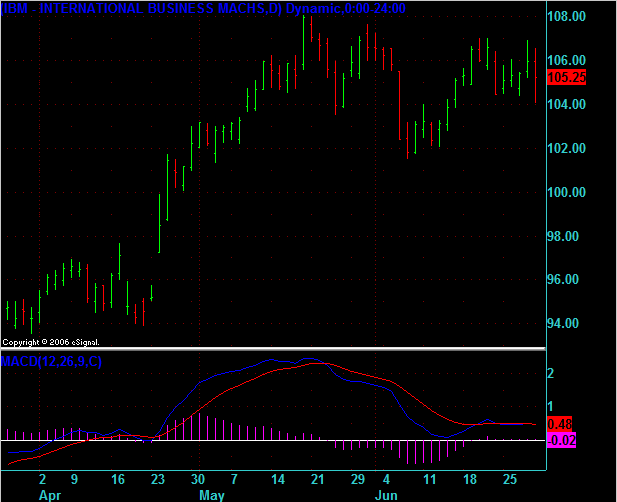Select the current price marker 105.25
Image resolution: width=617 pixels, height=502 pixels.
[x=567, y=77]
